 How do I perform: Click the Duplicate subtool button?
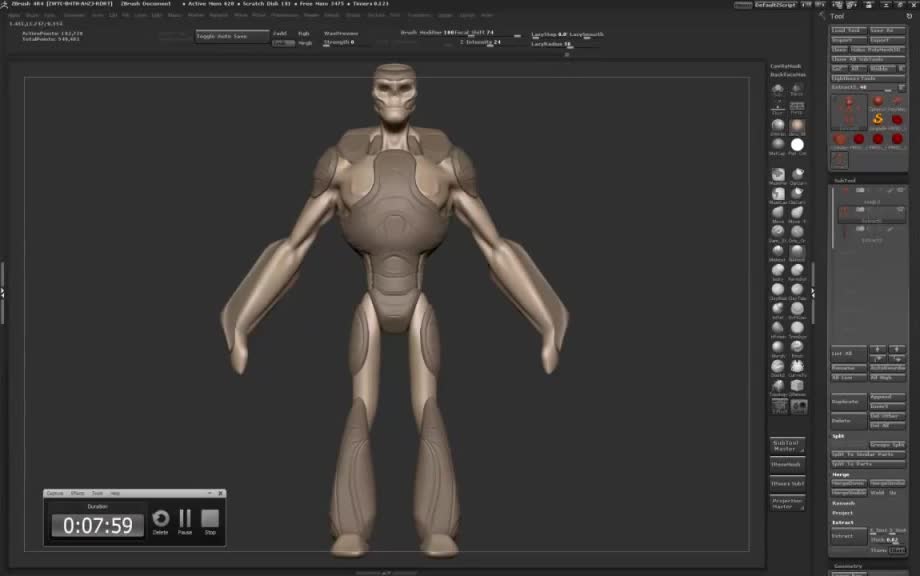pyautogui.click(x=848, y=402)
